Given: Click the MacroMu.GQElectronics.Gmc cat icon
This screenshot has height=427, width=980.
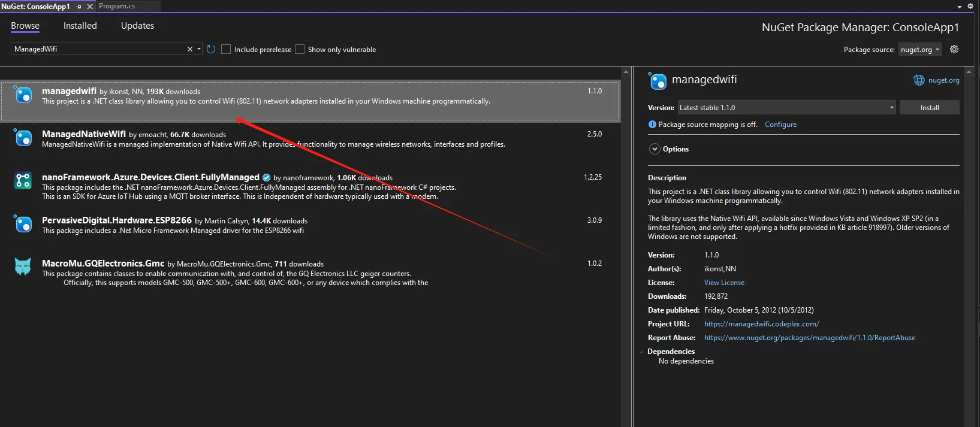Looking at the screenshot, I should pyautogui.click(x=23, y=267).
